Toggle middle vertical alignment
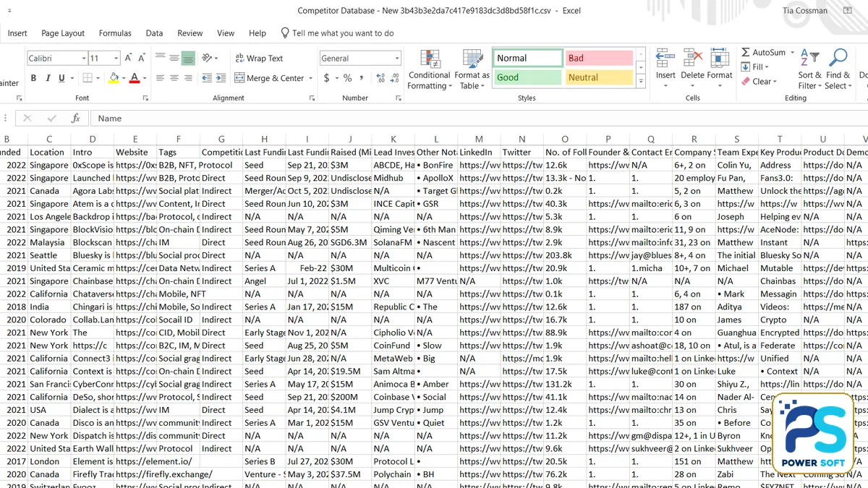This screenshot has height=488, width=868. (x=174, y=59)
